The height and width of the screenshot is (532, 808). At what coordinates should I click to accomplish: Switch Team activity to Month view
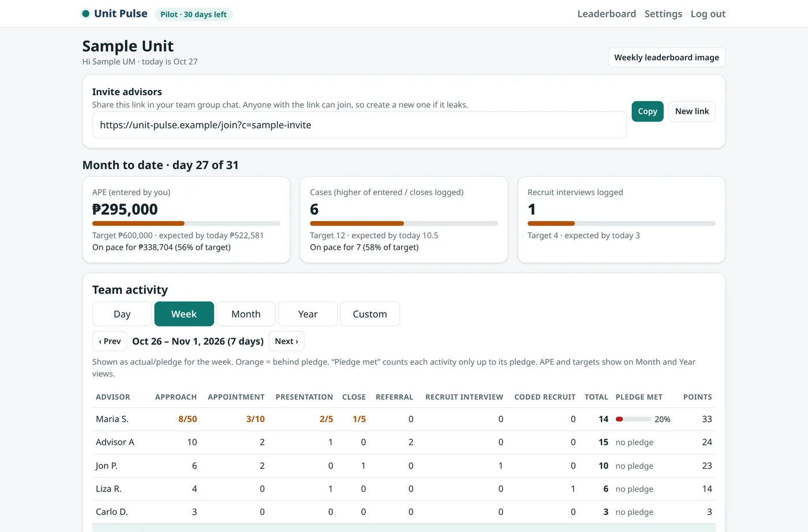point(246,314)
